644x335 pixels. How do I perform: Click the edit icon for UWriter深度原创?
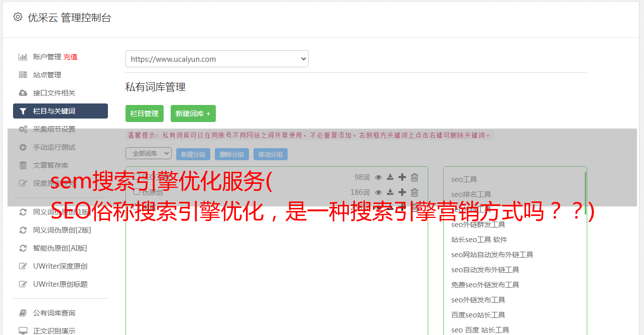tap(23, 266)
